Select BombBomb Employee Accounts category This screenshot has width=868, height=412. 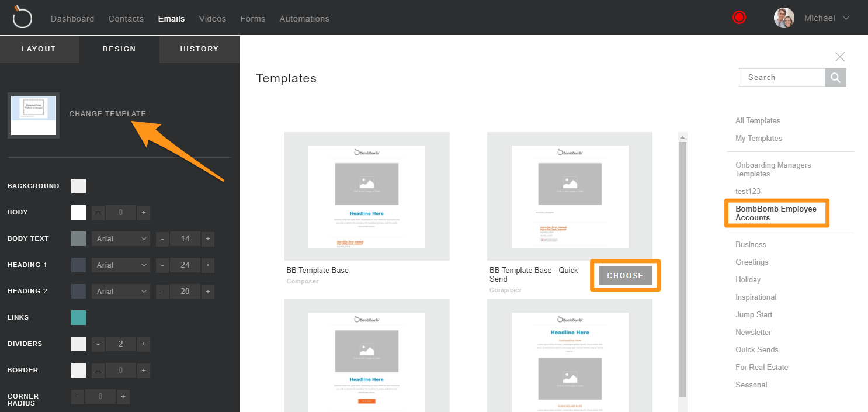[776, 213]
